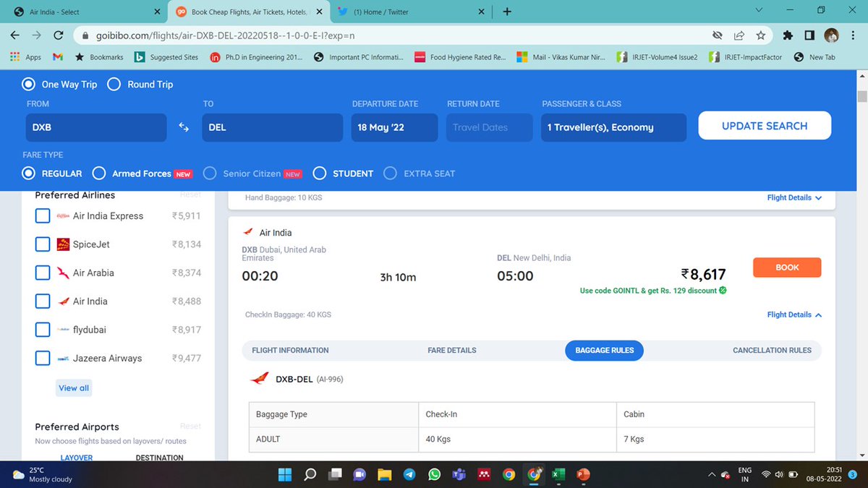The height and width of the screenshot is (488, 868).
Task: Check the Jazeera Airways airline filter
Action: click(x=43, y=358)
